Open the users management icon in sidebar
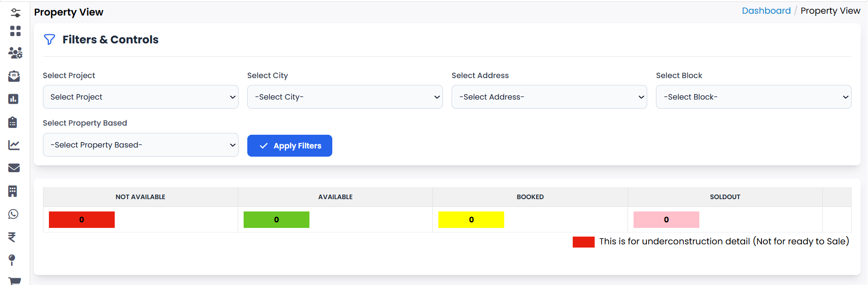The height and width of the screenshot is (285, 868). [15, 53]
